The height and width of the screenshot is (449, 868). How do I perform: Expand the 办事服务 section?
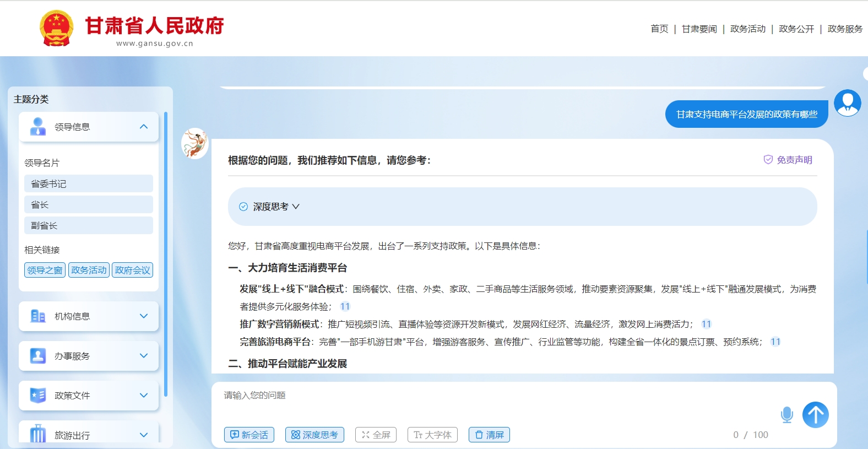[144, 356]
